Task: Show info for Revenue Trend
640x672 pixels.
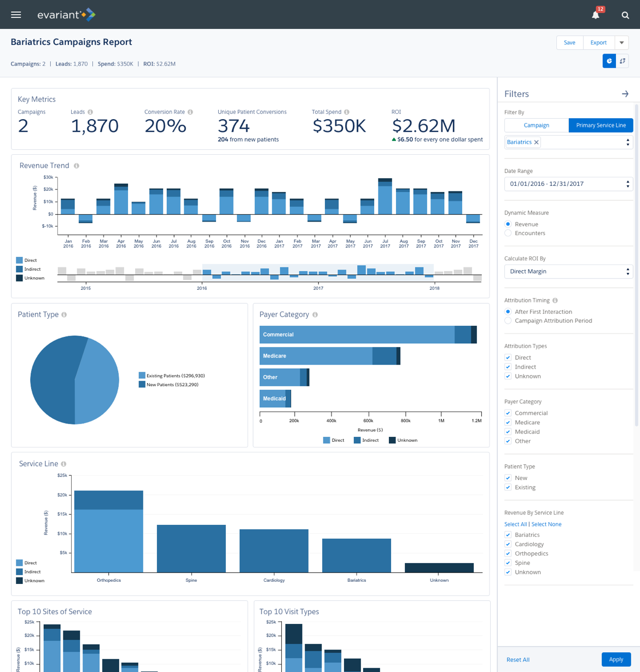Action: point(77,166)
